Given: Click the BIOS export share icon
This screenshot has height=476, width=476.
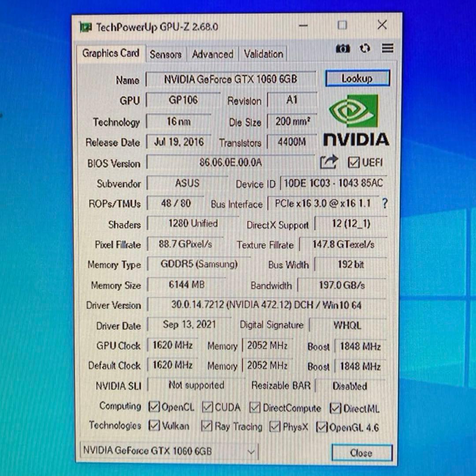Looking at the screenshot, I should click(x=328, y=163).
